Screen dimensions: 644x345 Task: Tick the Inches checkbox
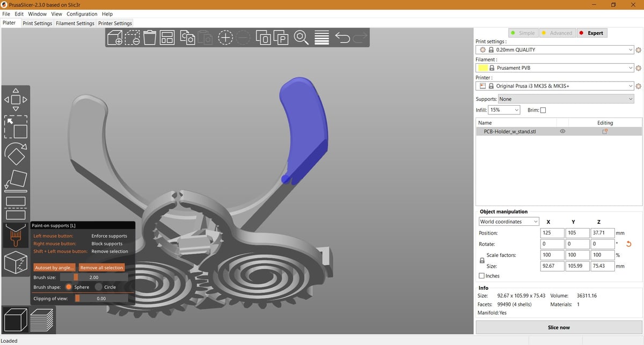pyautogui.click(x=481, y=276)
